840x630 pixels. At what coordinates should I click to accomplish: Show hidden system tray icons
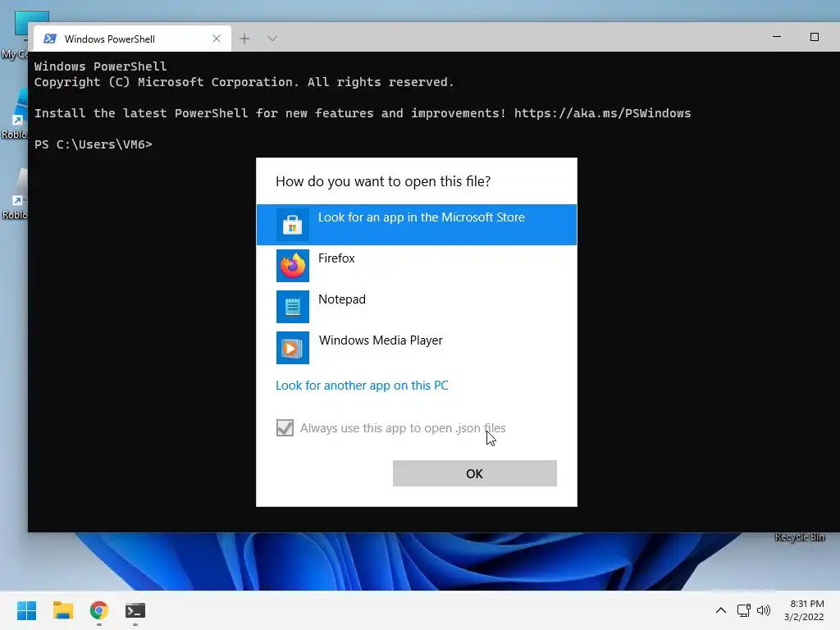coord(721,610)
